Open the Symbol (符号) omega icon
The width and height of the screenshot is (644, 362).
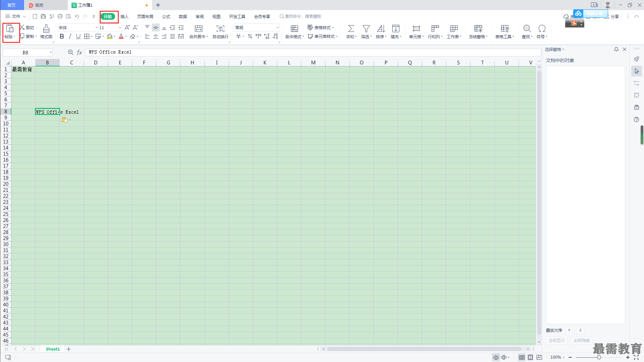coord(542,29)
